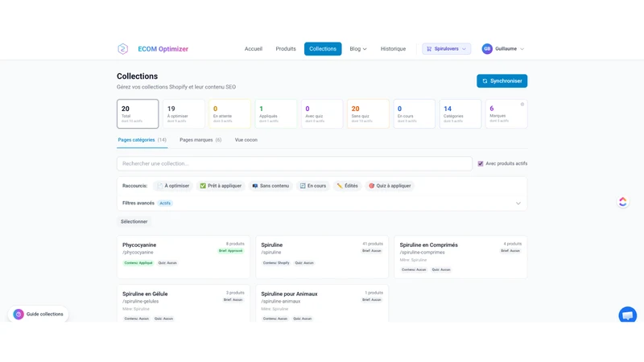Image resolution: width=644 pixels, height=362 pixels.
Task: Open the Guide collections helper
Action: point(38,314)
